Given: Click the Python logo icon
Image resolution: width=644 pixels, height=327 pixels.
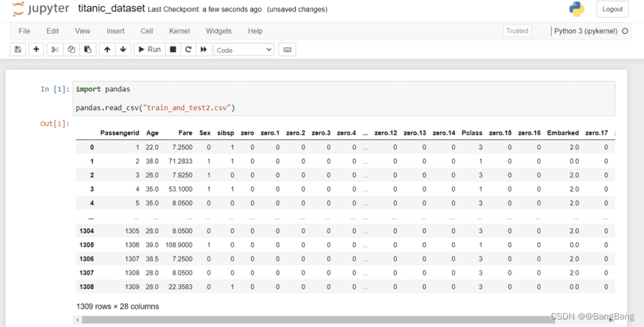Looking at the screenshot, I should click(577, 9).
